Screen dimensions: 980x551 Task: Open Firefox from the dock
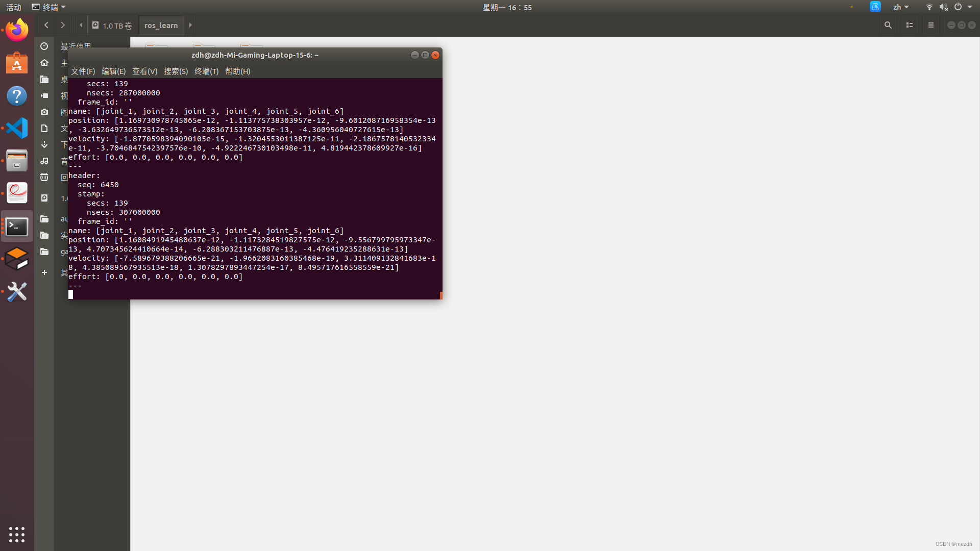point(17,30)
